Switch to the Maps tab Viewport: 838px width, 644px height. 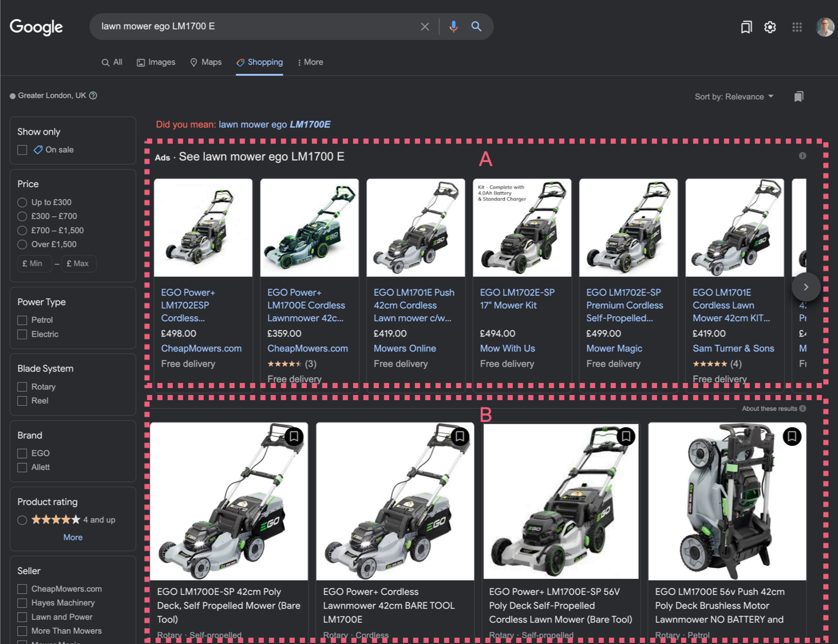click(x=205, y=62)
